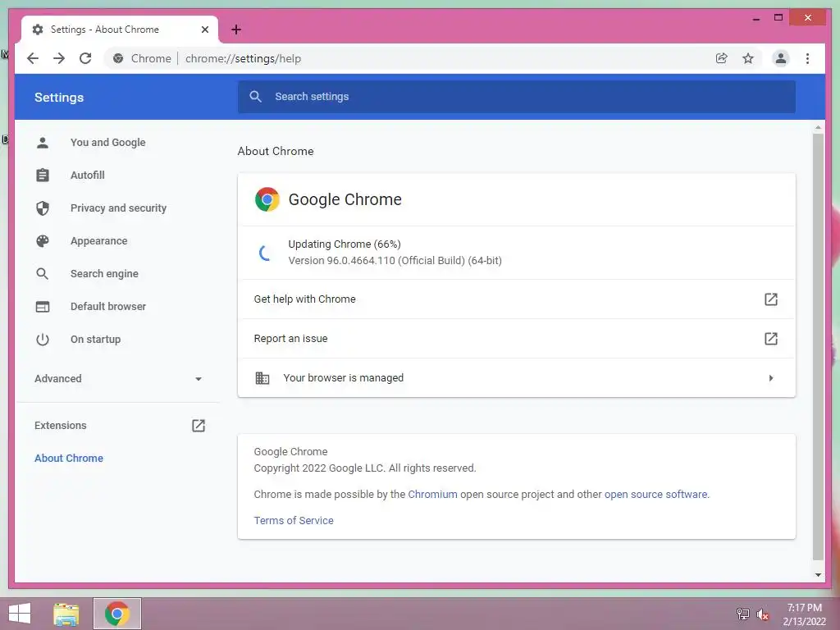840x630 pixels.
Task: Open Appearance settings
Action: pos(99,240)
